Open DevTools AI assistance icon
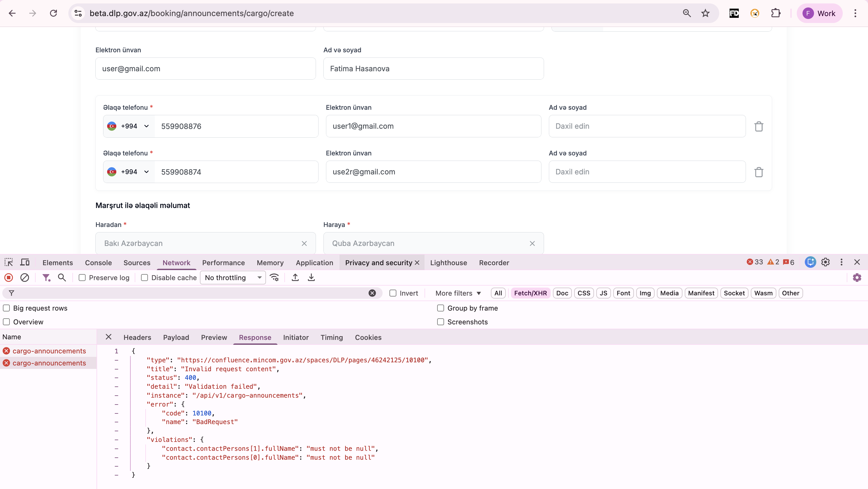The width and height of the screenshot is (868, 489). [x=810, y=262]
